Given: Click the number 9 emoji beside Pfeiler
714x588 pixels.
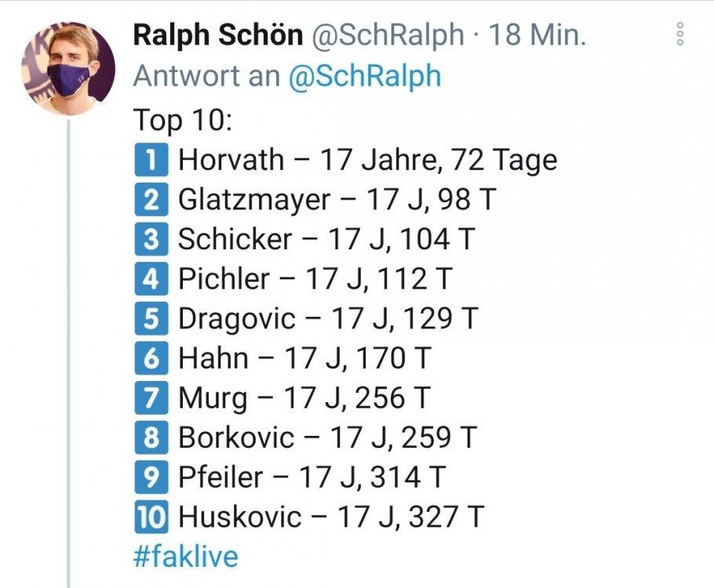Looking at the screenshot, I should (151, 477).
